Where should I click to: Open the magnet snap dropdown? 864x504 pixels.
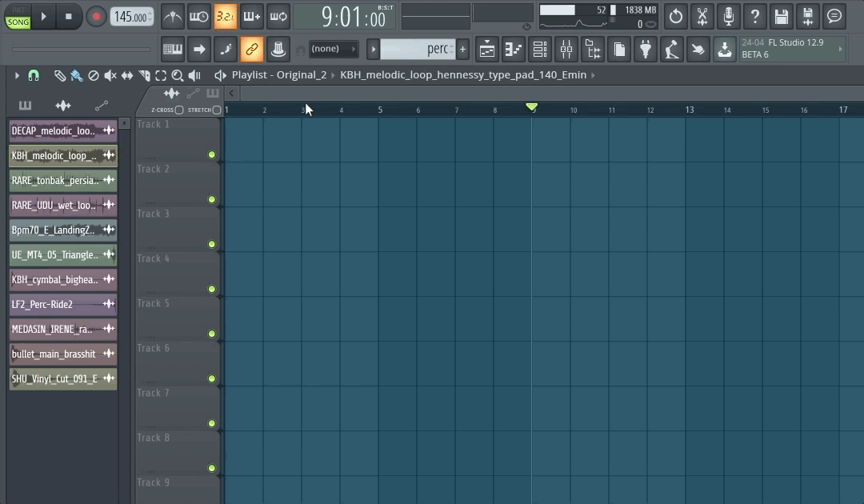[x=34, y=75]
